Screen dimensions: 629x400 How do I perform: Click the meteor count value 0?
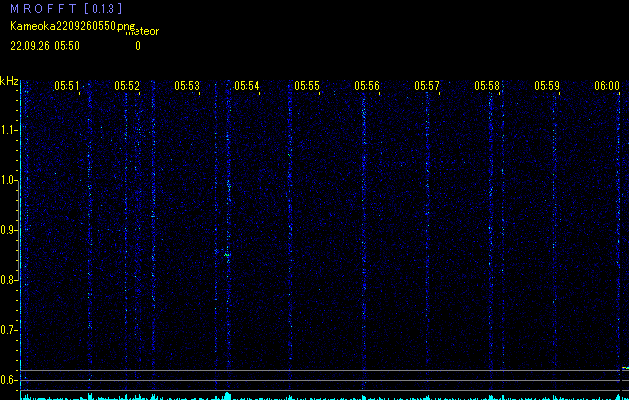point(138,46)
